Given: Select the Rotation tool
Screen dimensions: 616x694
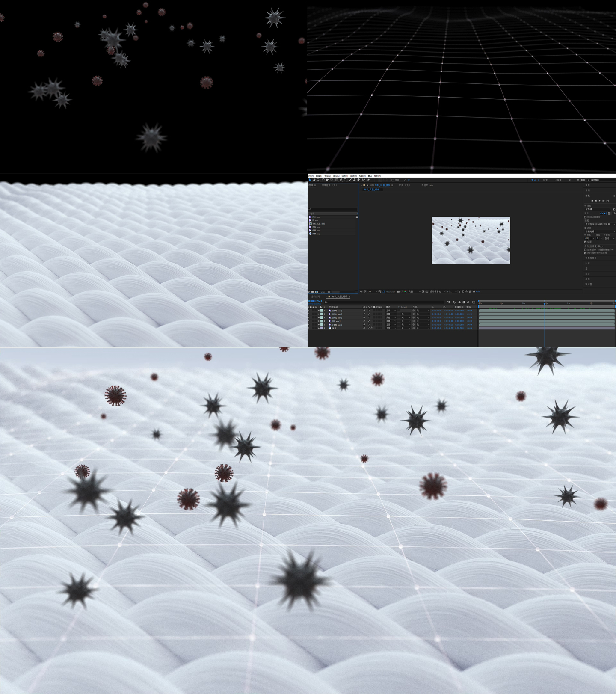Looking at the screenshot, I should (323, 180).
